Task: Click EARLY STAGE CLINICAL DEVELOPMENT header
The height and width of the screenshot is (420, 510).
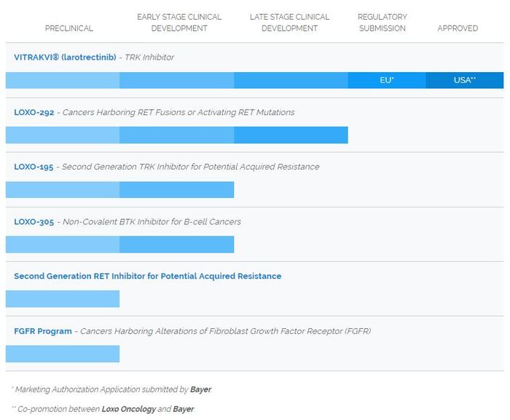Action: pyautogui.click(x=179, y=23)
